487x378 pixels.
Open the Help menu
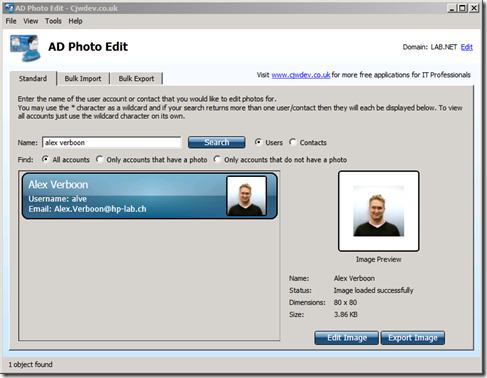pos(75,21)
